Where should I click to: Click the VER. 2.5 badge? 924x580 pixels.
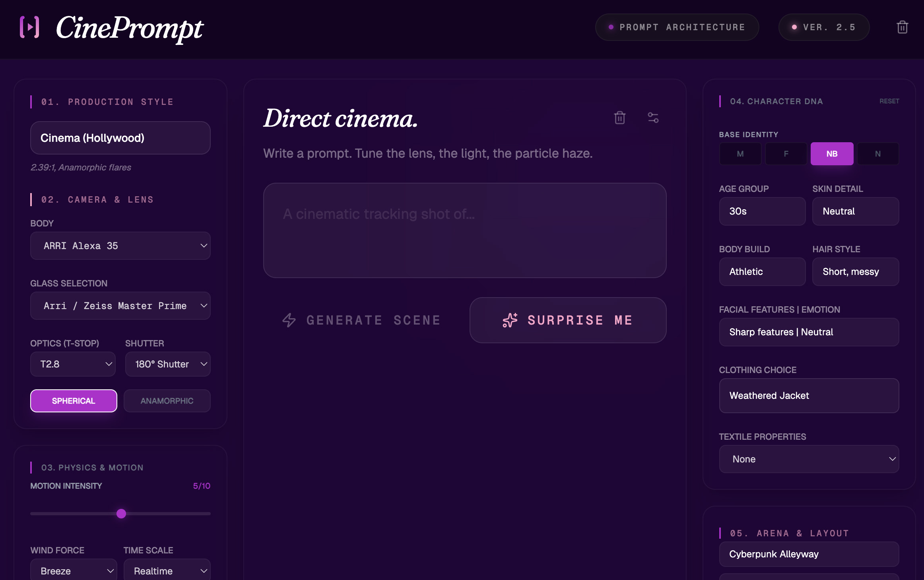pyautogui.click(x=824, y=27)
